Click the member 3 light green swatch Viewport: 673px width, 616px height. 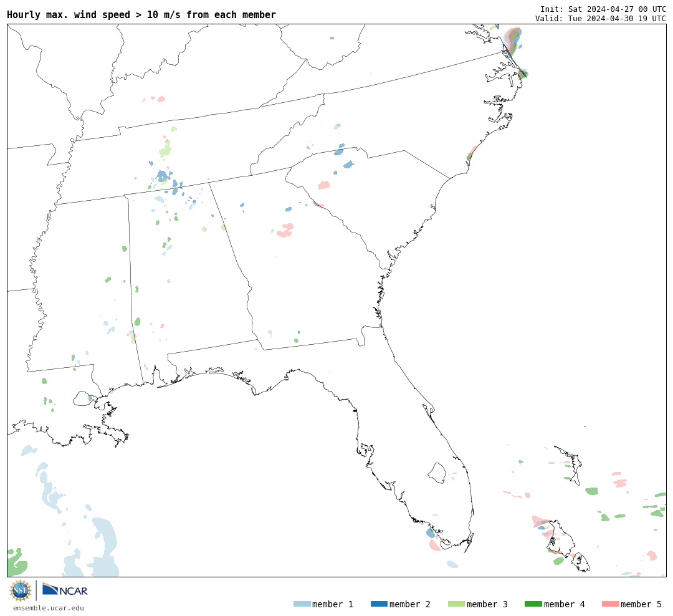coord(456,604)
